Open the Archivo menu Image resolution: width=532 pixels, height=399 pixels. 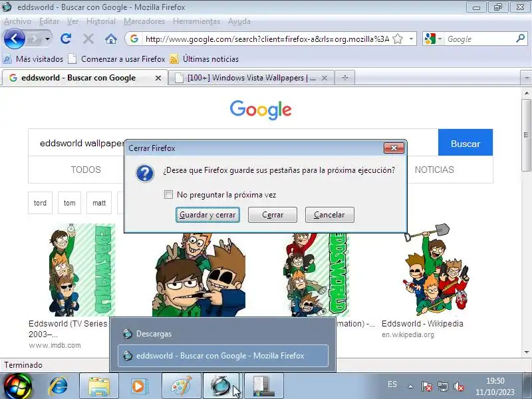pyautogui.click(x=18, y=21)
